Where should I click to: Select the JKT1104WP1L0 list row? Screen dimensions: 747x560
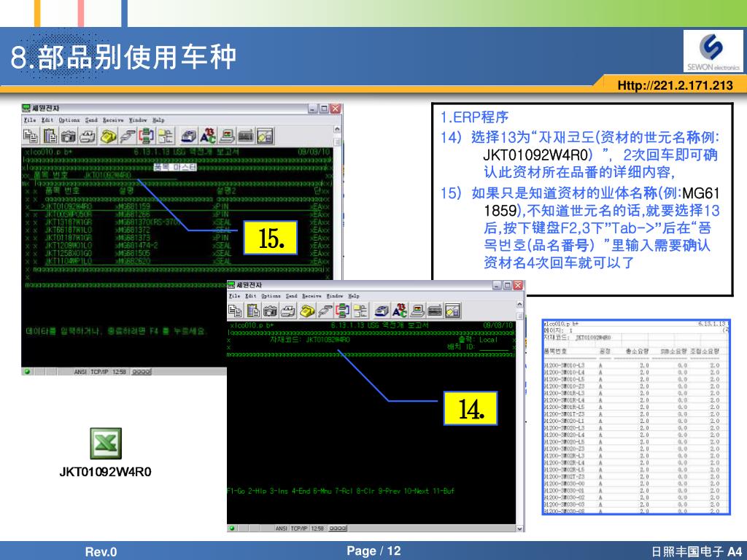(x=177, y=260)
